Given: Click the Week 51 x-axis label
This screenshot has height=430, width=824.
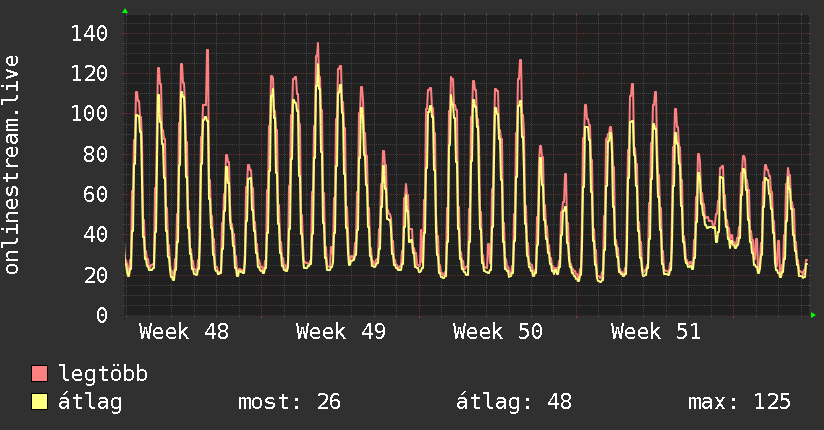Looking at the screenshot, I should (656, 332).
